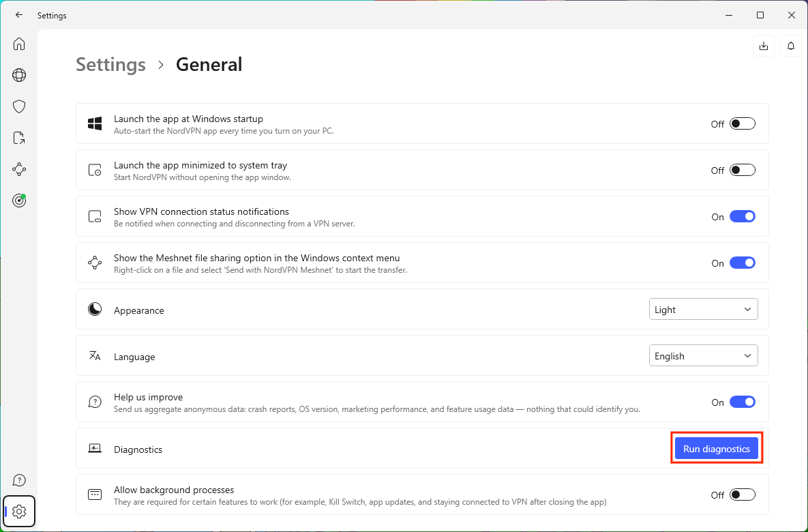Toggle Launch the app minimized to system tray

pos(742,171)
